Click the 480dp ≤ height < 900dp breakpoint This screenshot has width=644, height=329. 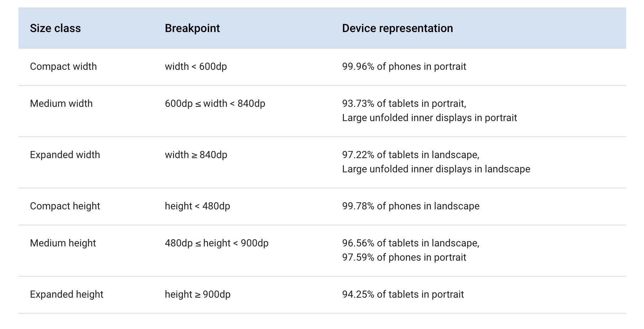coord(216,243)
